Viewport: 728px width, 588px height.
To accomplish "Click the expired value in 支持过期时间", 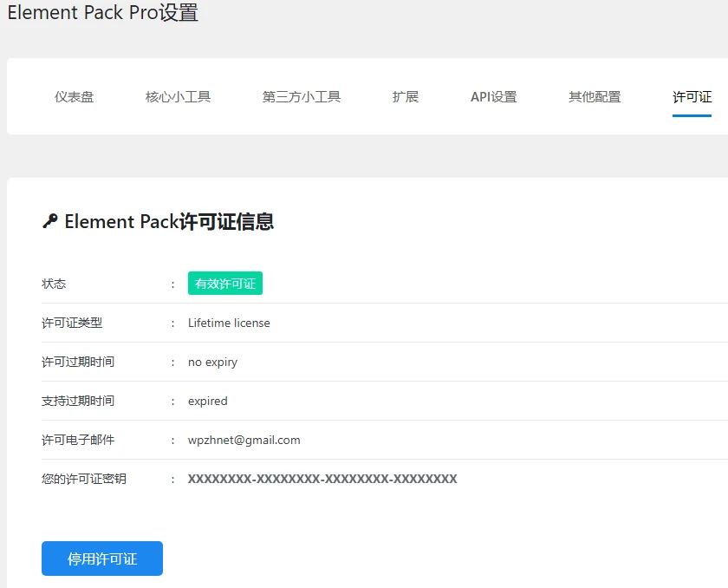I will 208,401.
